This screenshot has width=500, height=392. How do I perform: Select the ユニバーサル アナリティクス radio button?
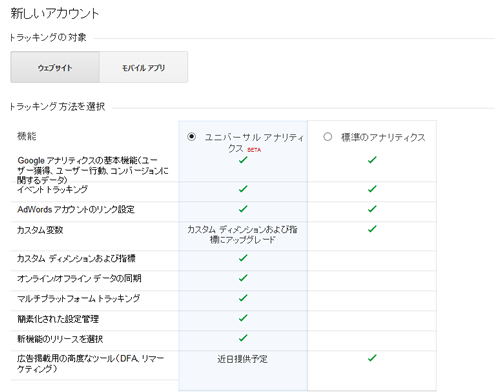tap(192, 137)
